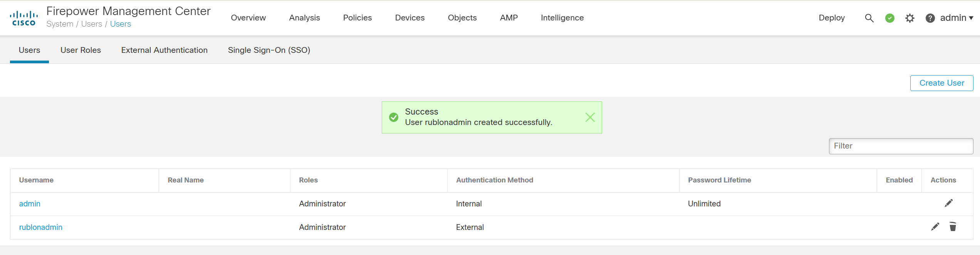Image resolution: width=980 pixels, height=255 pixels.
Task: Click the Deploy button
Action: point(832,18)
